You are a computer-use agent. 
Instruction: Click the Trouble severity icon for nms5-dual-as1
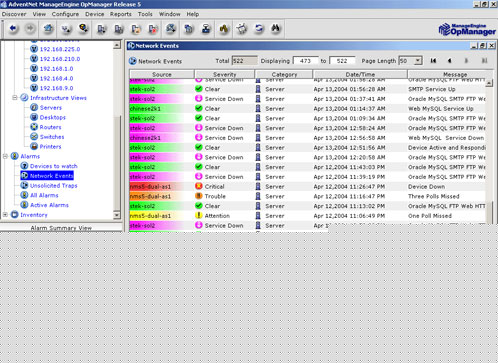pyautogui.click(x=199, y=196)
